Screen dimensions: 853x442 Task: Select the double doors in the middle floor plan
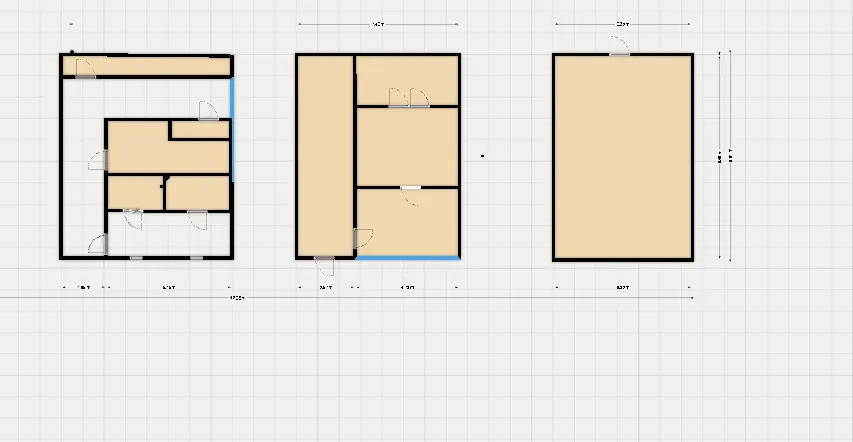tap(408, 98)
